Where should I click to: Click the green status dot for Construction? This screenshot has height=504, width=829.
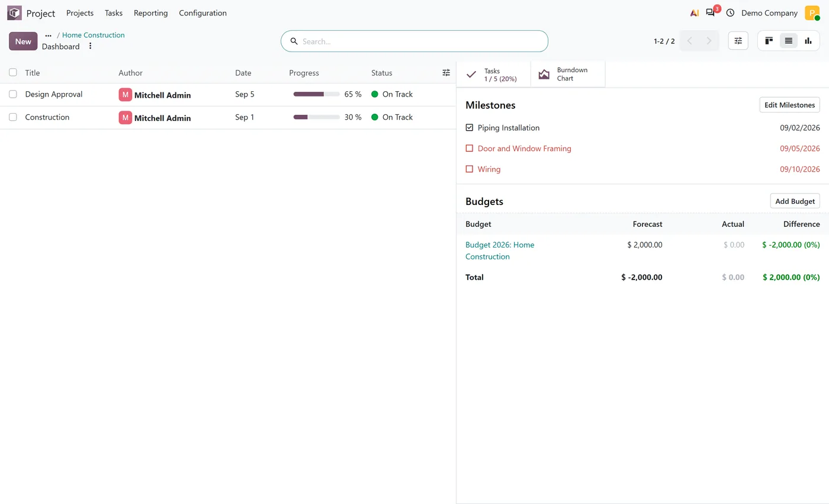(x=374, y=117)
